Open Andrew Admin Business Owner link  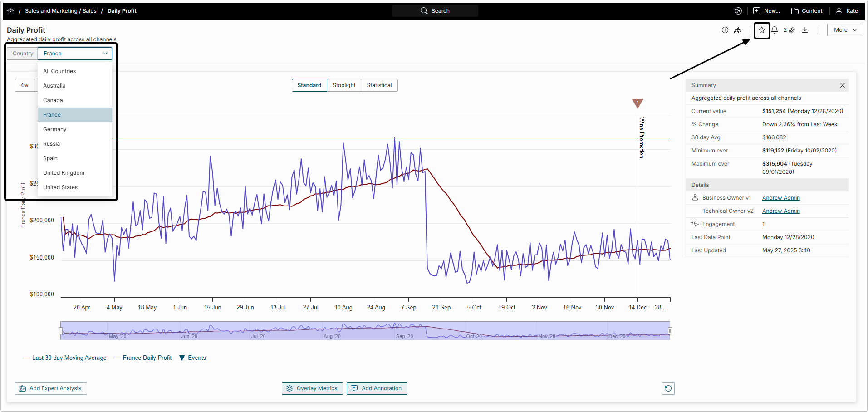[781, 198]
